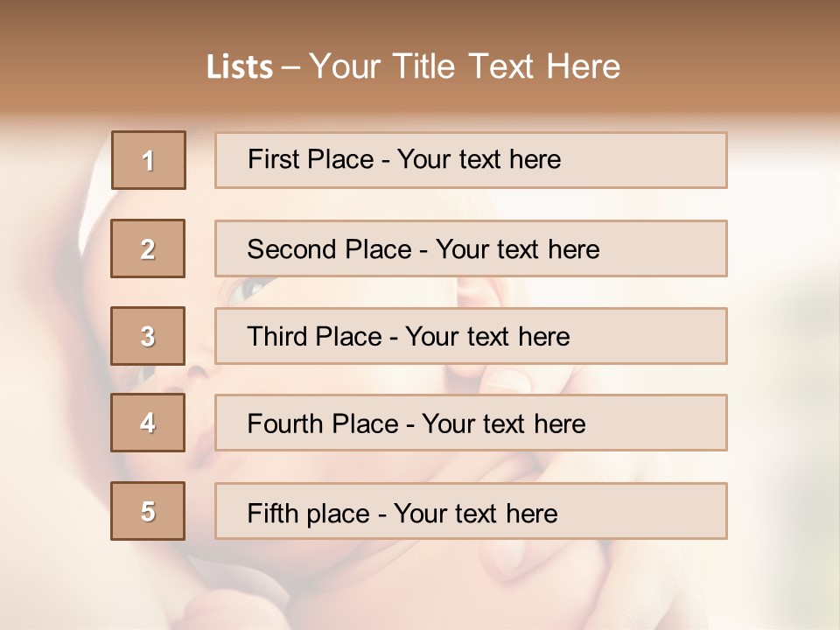
Task: Click the dash in the slide title
Action: (x=290, y=67)
